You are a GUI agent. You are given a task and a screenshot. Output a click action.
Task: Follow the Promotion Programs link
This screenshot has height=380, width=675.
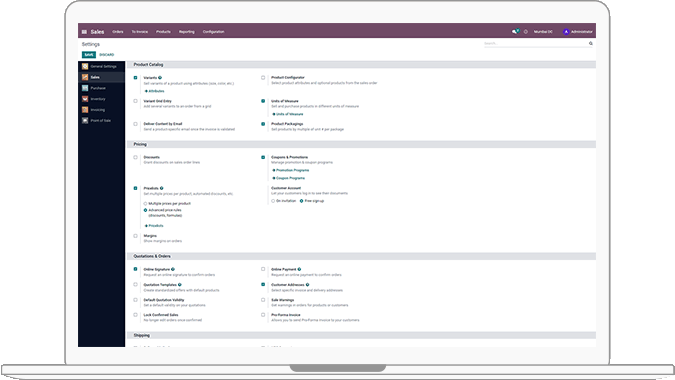(x=292, y=170)
